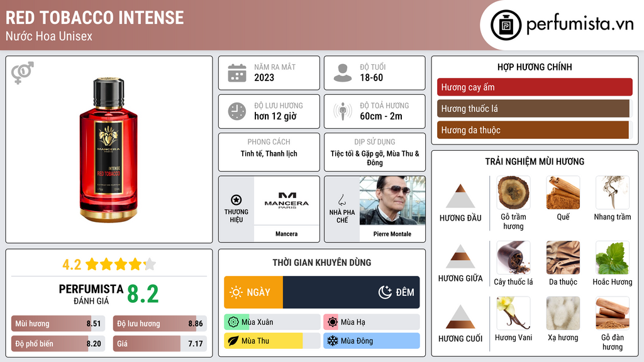Click the Red Tobacco Intense bottle image
The image size is (644, 362).
click(x=109, y=150)
